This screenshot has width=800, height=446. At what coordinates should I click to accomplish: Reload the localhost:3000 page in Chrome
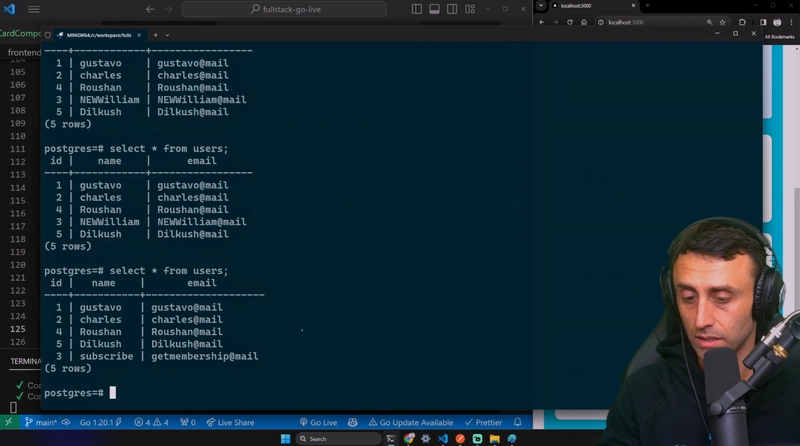point(569,22)
